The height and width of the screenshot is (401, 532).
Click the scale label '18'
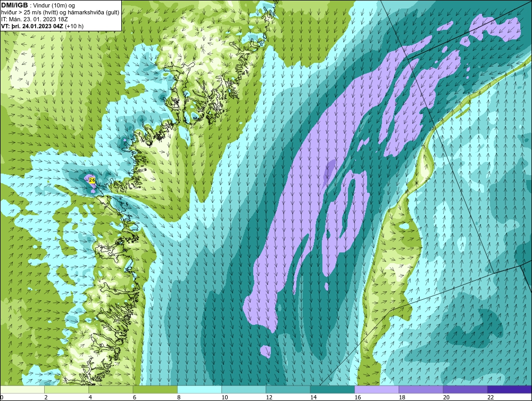pyautogui.click(x=402, y=397)
